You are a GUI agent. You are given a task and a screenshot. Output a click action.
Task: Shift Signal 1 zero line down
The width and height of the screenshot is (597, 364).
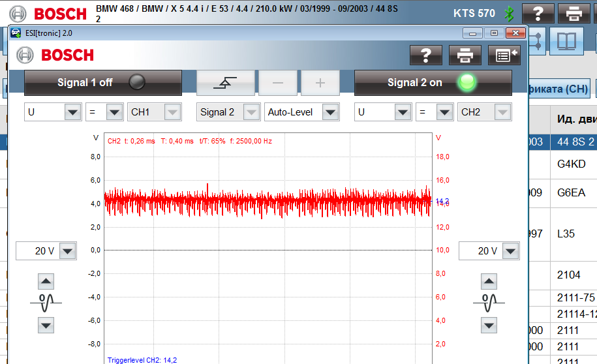(46, 326)
